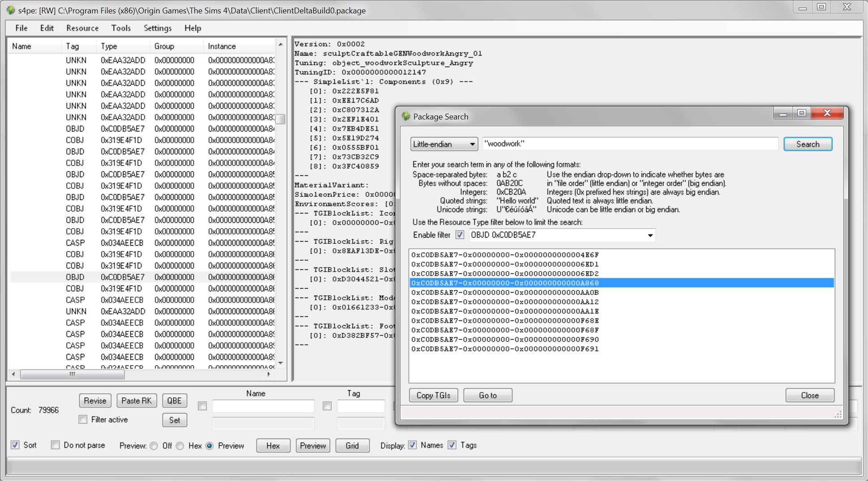The width and height of the screenshot is (868, 481).
Task: Enable the Filter active checkbox
Action: pos(83,420)
